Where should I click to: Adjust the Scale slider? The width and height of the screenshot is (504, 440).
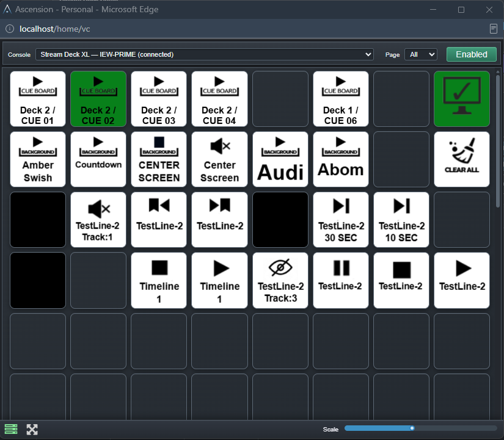(x=420, y=428)
